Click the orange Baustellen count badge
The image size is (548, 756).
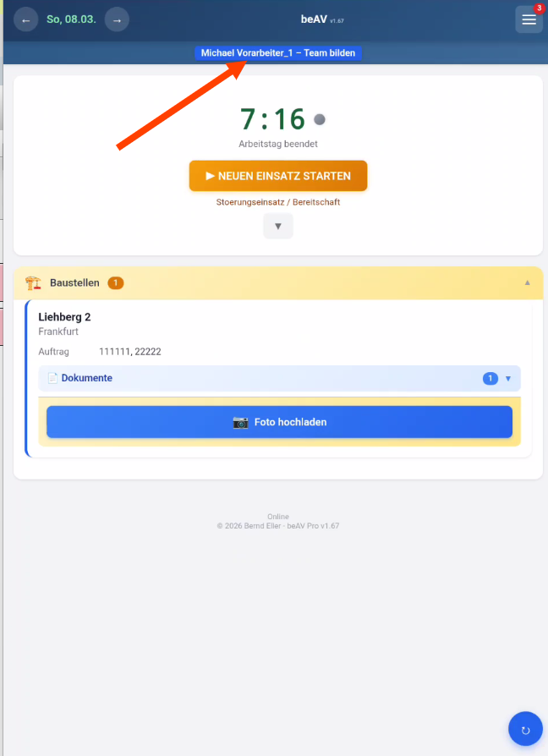tap(116, 283)
